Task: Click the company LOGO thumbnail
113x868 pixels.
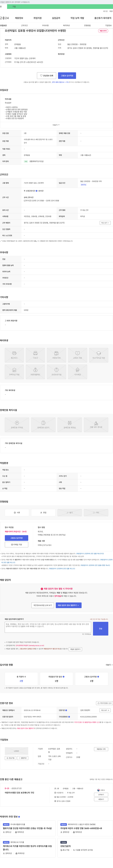Action: click(x=17, y=751)
